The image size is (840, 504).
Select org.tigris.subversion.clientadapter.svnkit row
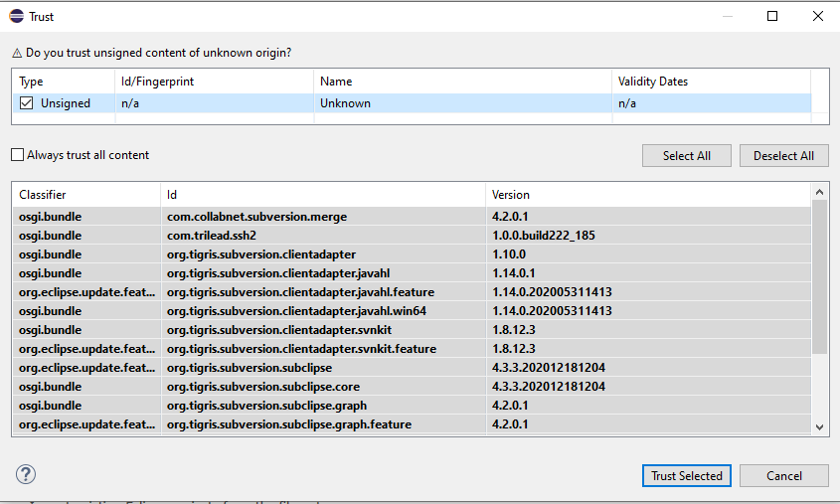pos(412,329)
